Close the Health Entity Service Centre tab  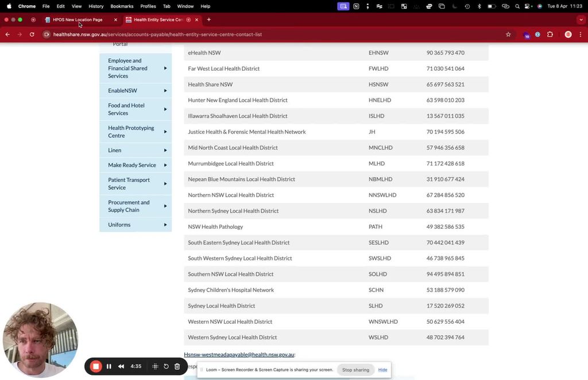point(196,20)
